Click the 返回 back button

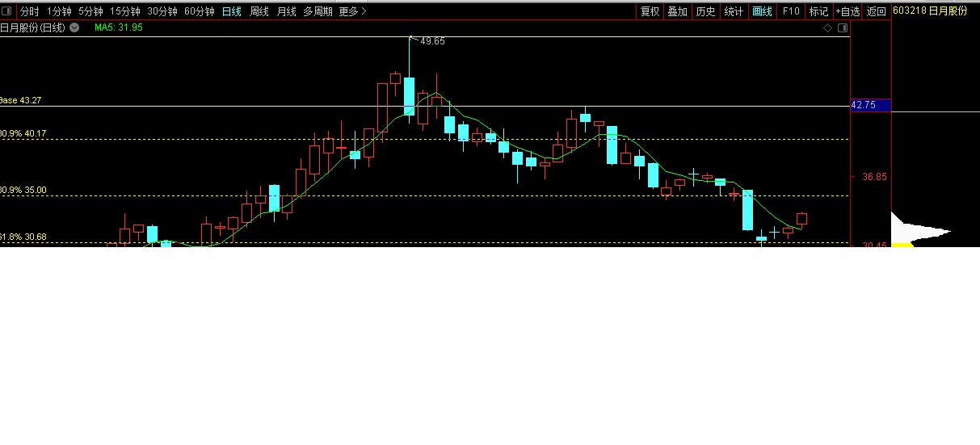(876, 11)
